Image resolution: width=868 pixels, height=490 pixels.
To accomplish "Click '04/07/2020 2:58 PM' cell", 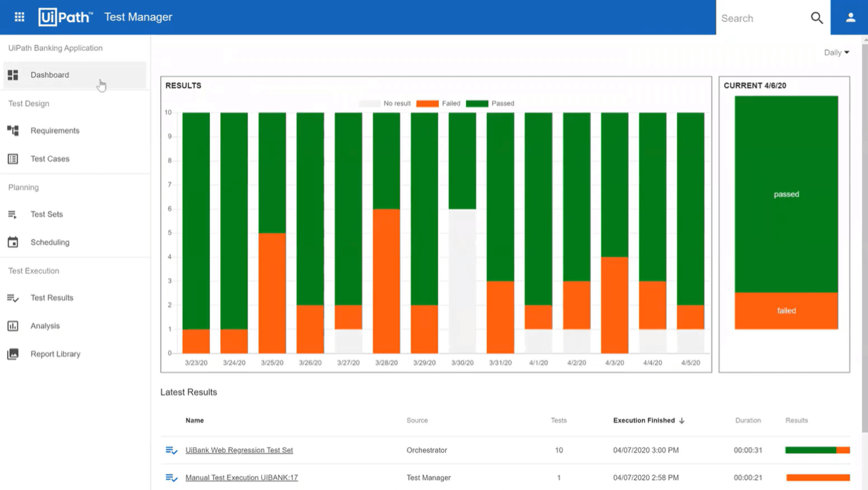I will (646, 478).
